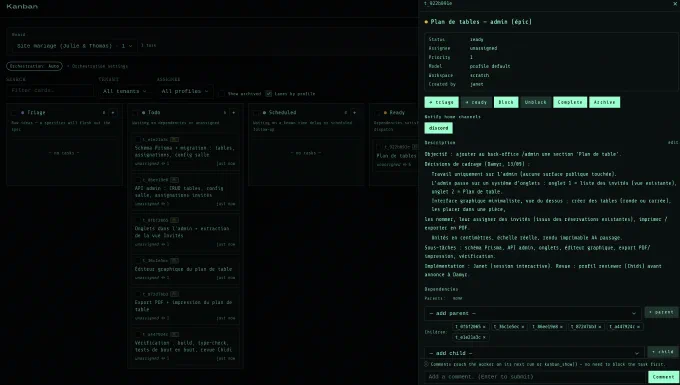Open the Schema Prisma + migration card

185,151
